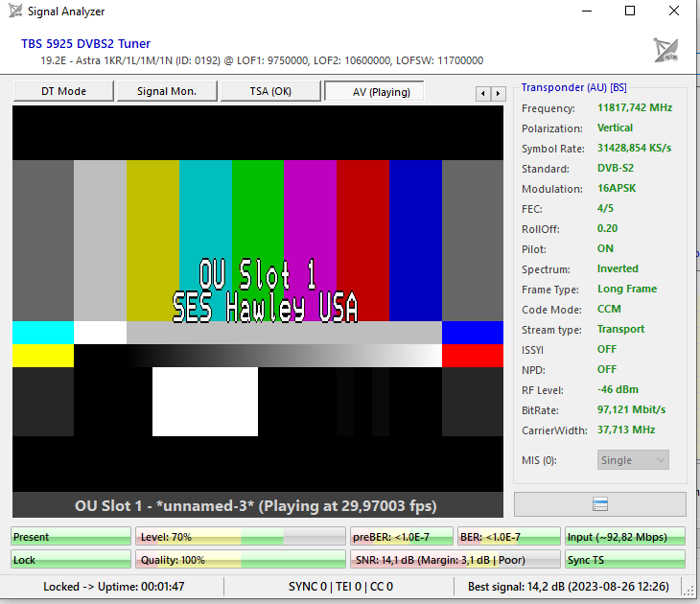Maximize the Signal Analyzer window
Screen dimensions: 700x604
pyautogui.click(x=630, y=11)
